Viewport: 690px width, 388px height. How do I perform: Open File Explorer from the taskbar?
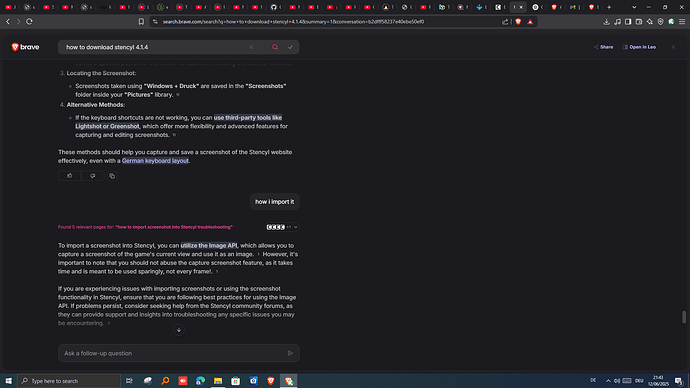tap(218, 381)
